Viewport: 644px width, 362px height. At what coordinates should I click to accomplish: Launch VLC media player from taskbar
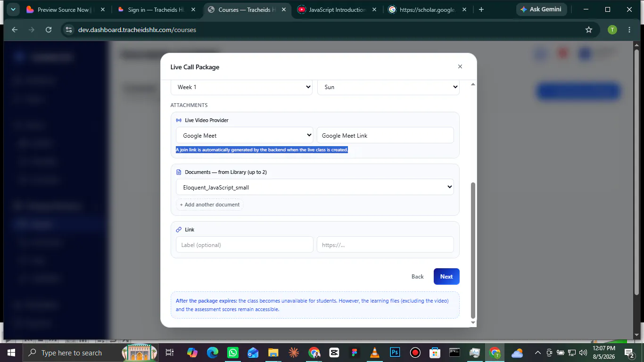point(375,353)
